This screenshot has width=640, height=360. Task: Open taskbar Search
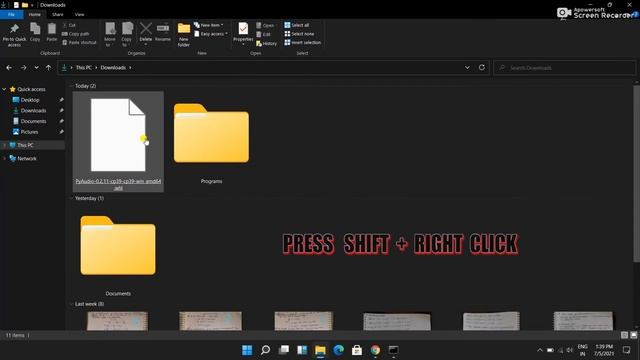point(265,350)
